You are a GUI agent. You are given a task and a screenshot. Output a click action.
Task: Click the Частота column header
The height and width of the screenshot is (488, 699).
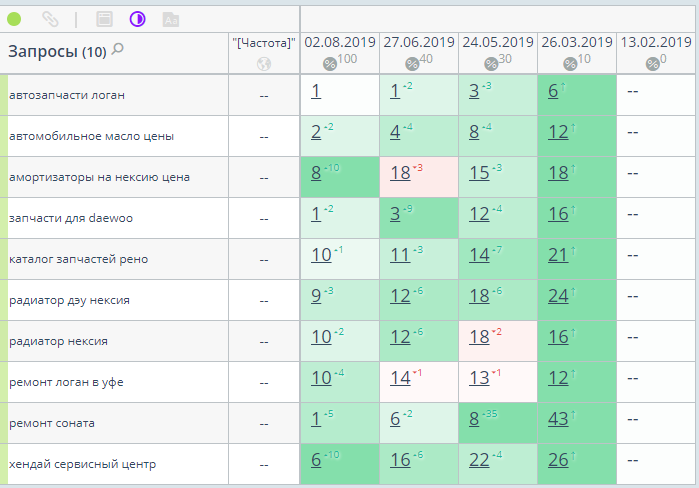point(264,43)
